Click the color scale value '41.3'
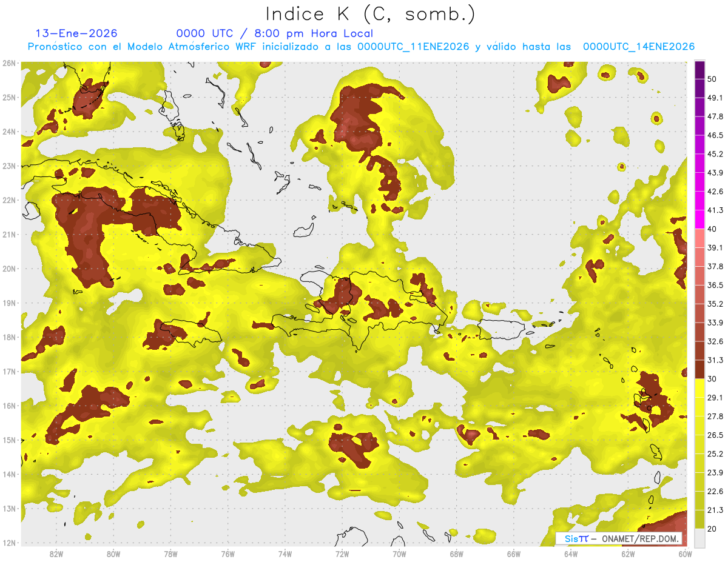Image resolution: width=728 pixels, height=562 pixels. point(715,210)
